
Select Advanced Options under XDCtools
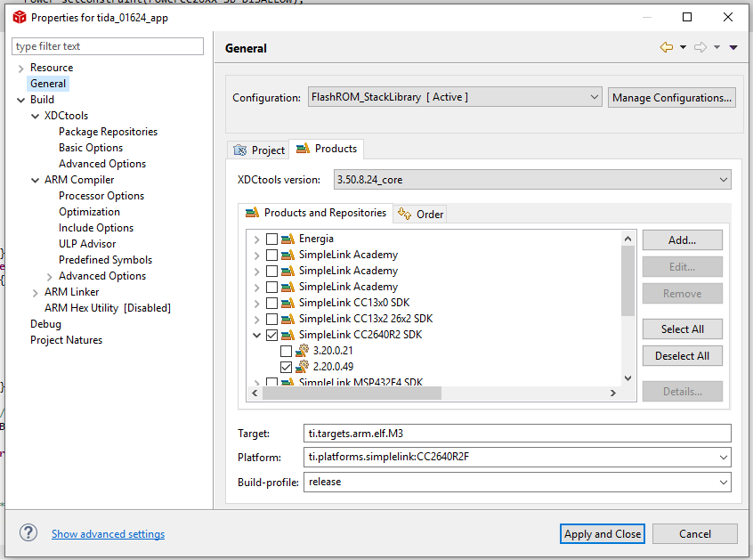pos(102,164)
